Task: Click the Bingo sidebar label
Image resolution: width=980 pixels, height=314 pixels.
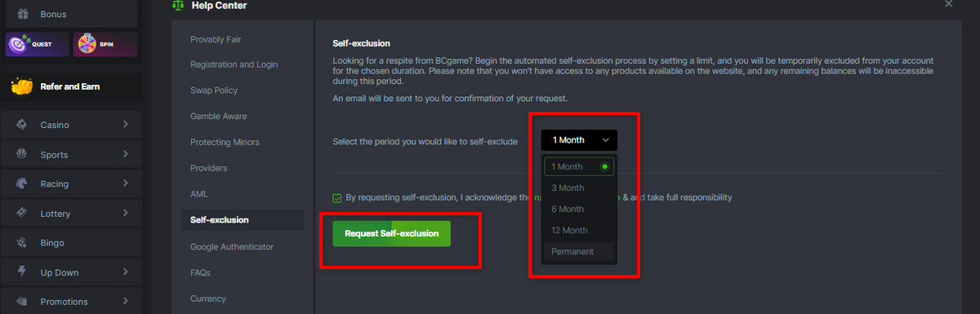Action: tap(52, 242)
